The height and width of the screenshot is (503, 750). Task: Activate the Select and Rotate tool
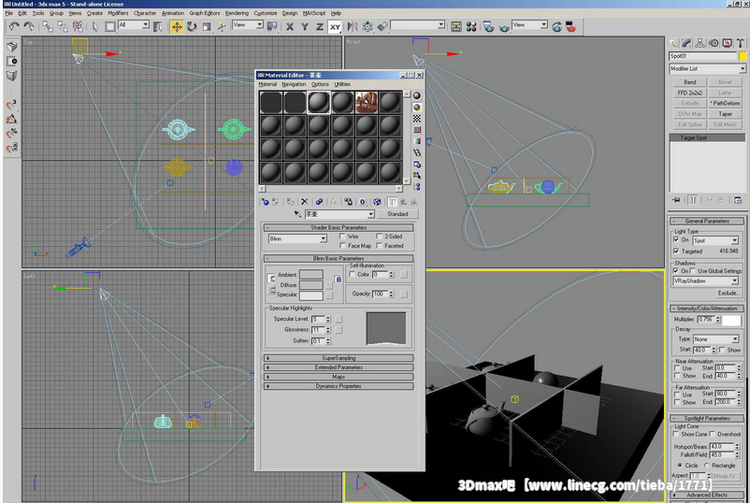coord(191,26)
